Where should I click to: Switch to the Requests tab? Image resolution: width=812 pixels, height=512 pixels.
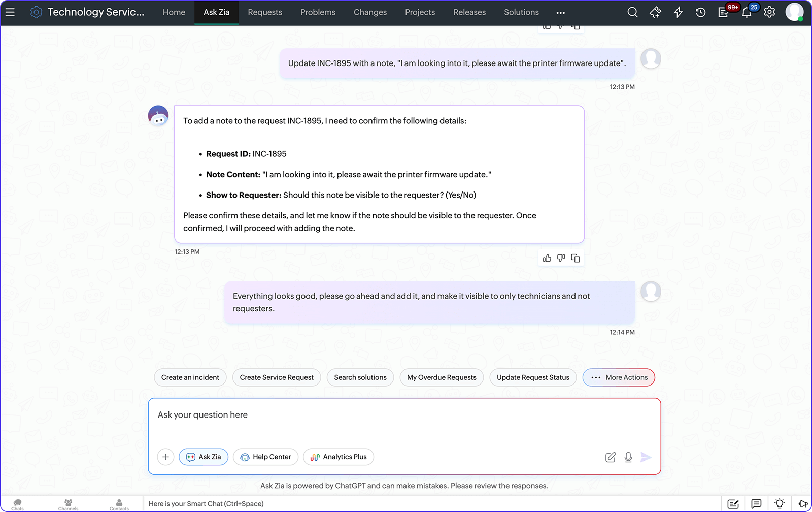coord(265,12)
